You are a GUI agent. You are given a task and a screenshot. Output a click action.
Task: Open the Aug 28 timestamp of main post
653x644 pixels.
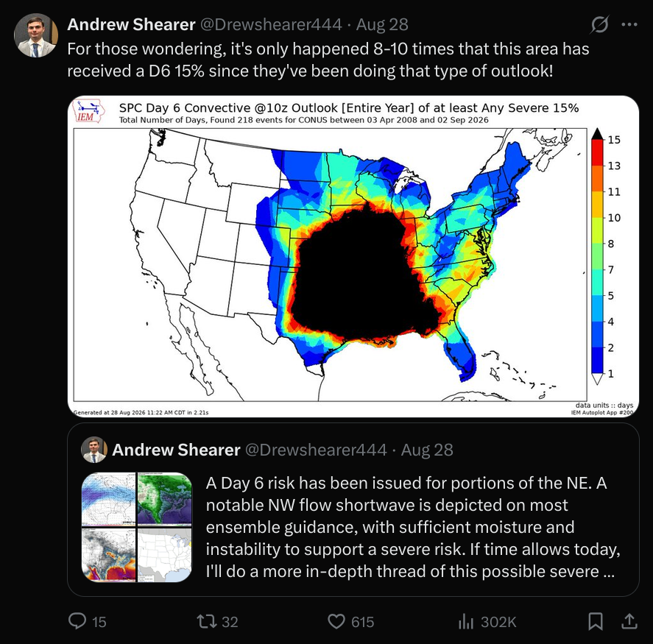tap(382, 24)
